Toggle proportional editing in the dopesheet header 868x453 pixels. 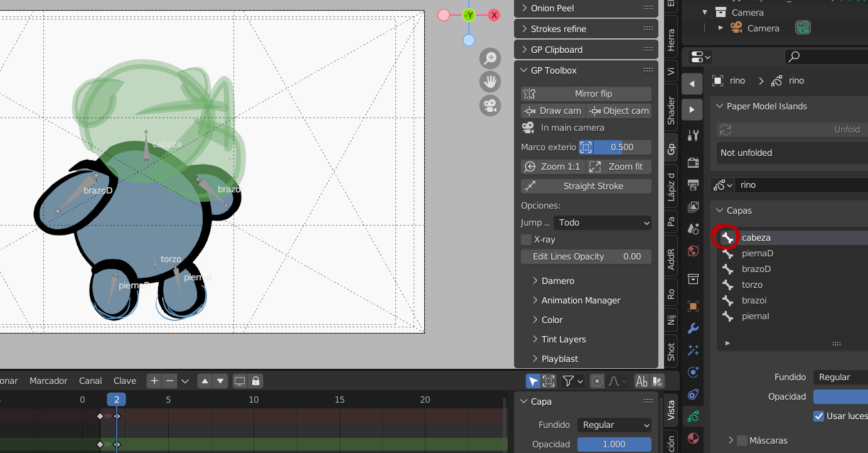pyautogui.click(x=597, y=381)
